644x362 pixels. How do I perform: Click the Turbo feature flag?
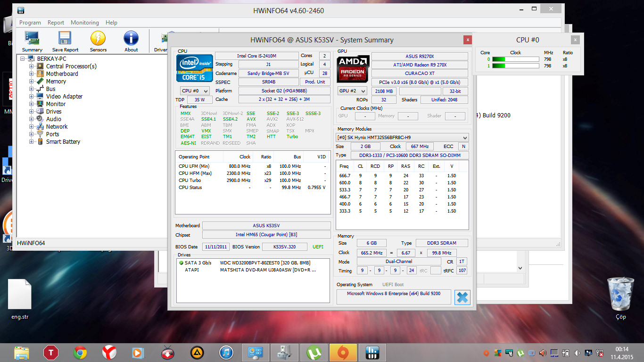[x=292, y=137]
